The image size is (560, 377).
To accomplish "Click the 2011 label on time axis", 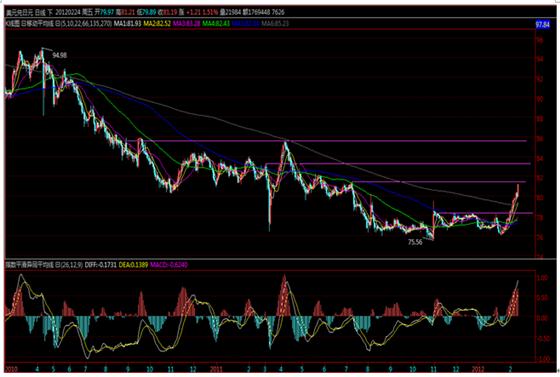I will [215, 369].
